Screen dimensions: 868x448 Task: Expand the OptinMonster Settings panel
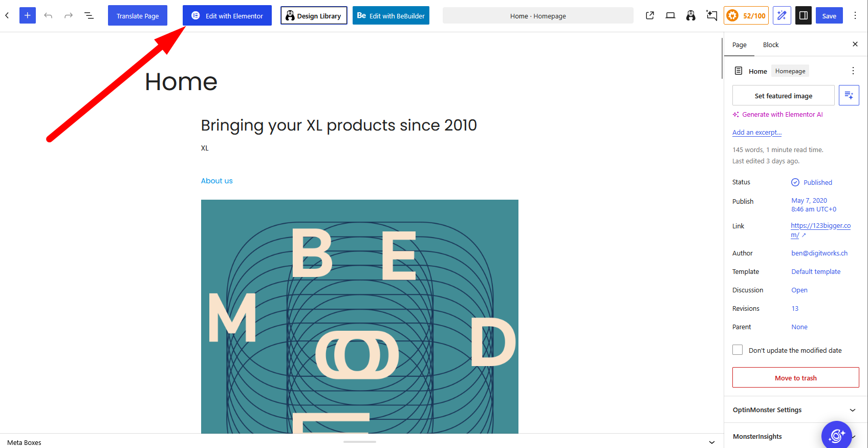[796, 410]
